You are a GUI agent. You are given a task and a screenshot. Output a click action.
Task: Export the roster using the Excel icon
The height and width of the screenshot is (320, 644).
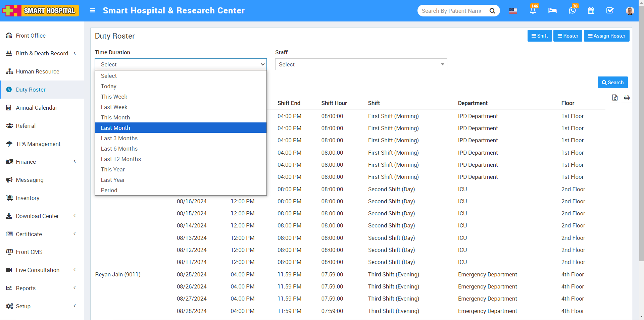pyautogui.click(x=615, y=98)
